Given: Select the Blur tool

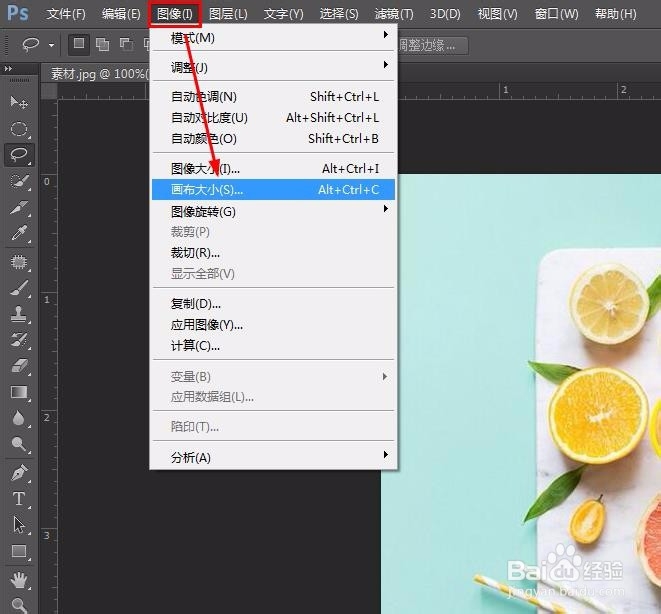Looking at the screenshot, I should (19, 418).
